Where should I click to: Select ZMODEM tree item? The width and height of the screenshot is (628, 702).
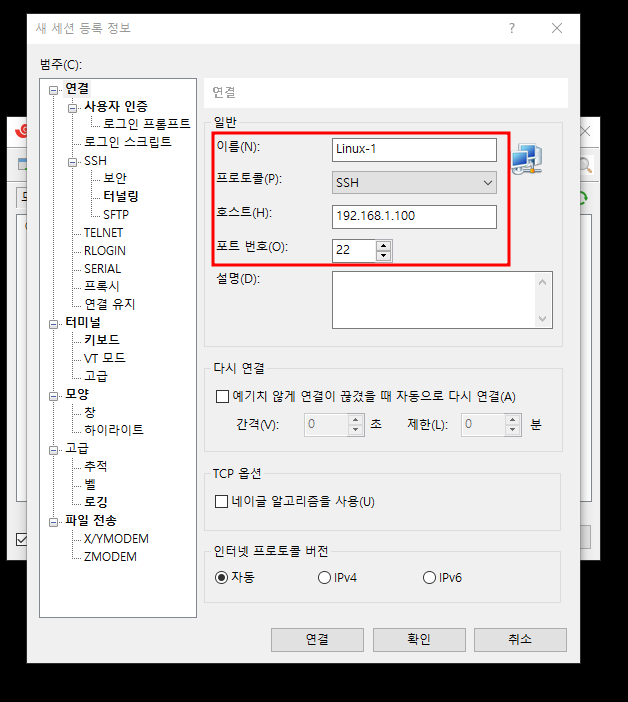(110, 557)
